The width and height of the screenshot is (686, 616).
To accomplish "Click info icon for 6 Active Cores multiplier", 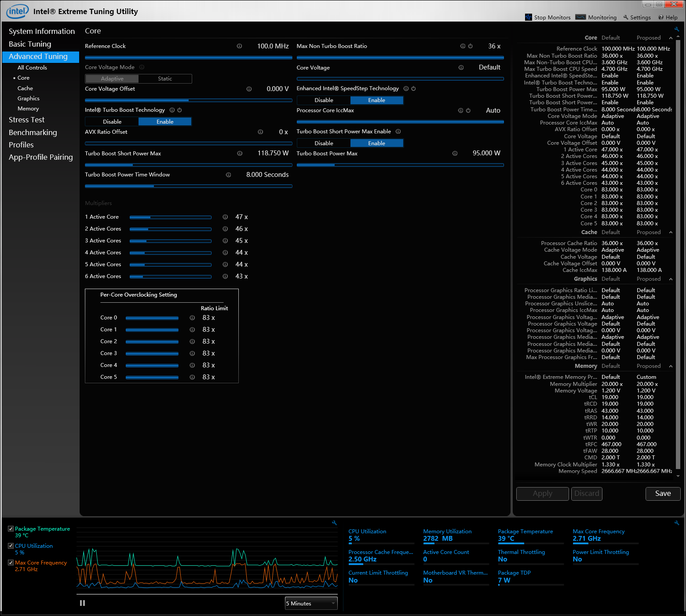I will click(x=226, y=276).
